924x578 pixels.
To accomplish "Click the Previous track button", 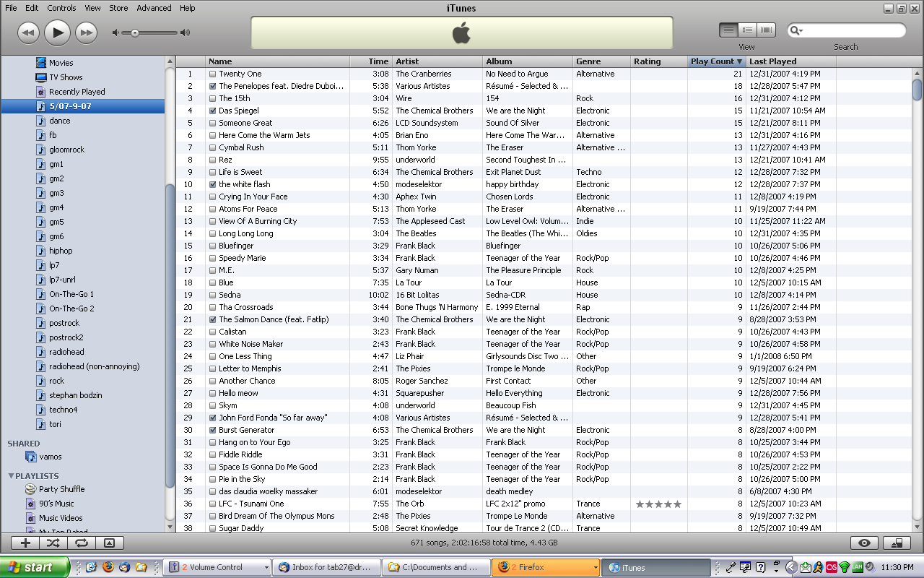I will click(28, 33).
